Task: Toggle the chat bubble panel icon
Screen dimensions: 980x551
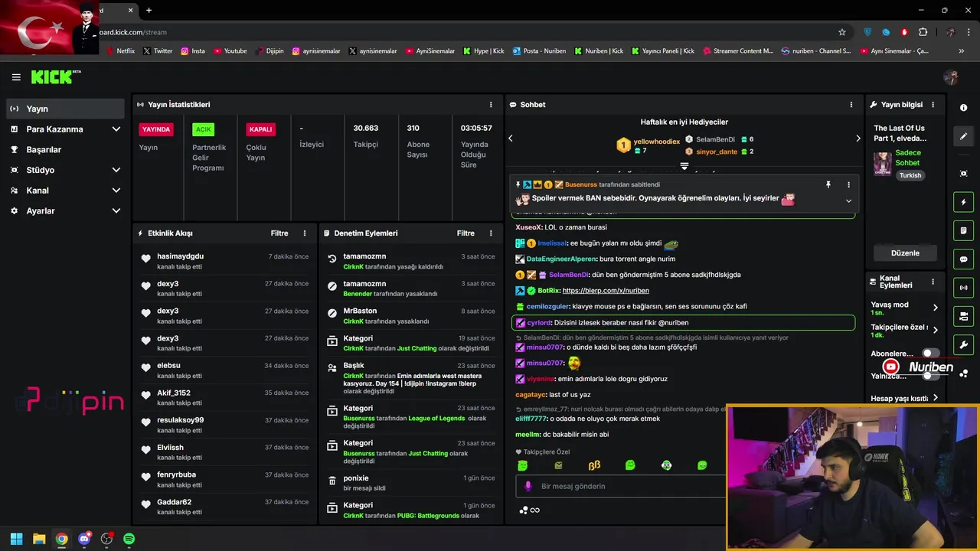Action: tap(963, 259)
